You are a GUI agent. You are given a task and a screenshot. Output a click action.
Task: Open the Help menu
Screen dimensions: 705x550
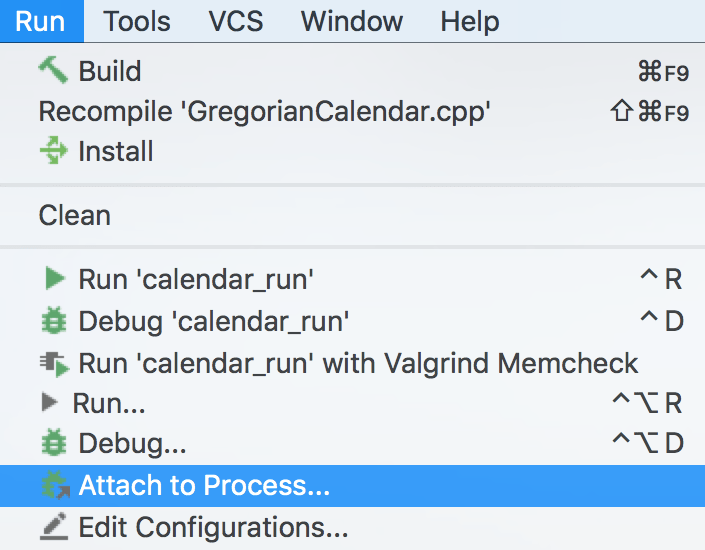click(469, 21)
